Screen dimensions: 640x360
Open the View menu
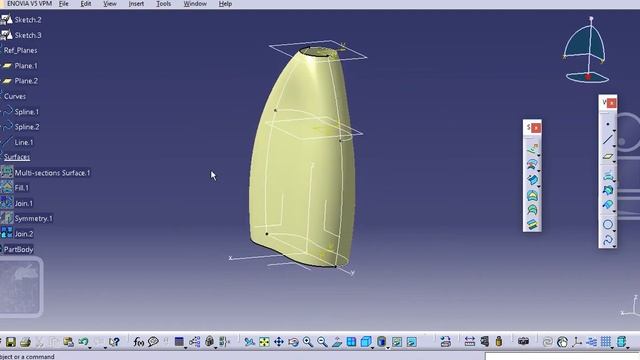click(110, 4)
